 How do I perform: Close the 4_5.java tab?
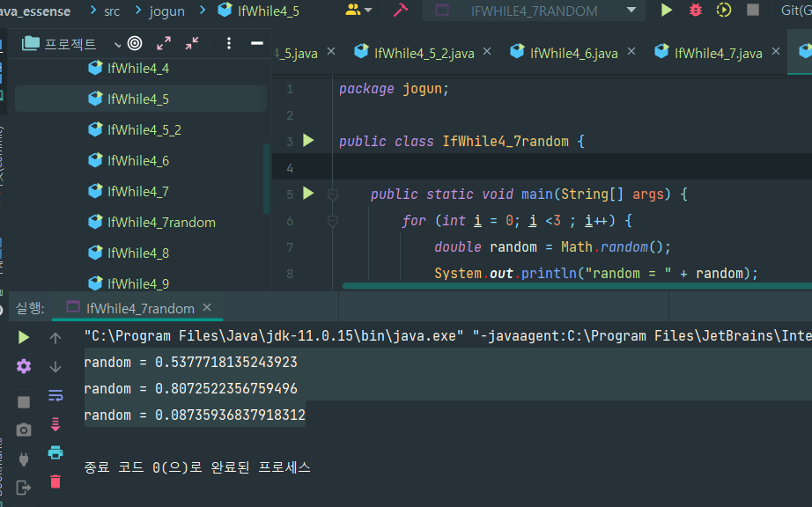coord(331,52)
